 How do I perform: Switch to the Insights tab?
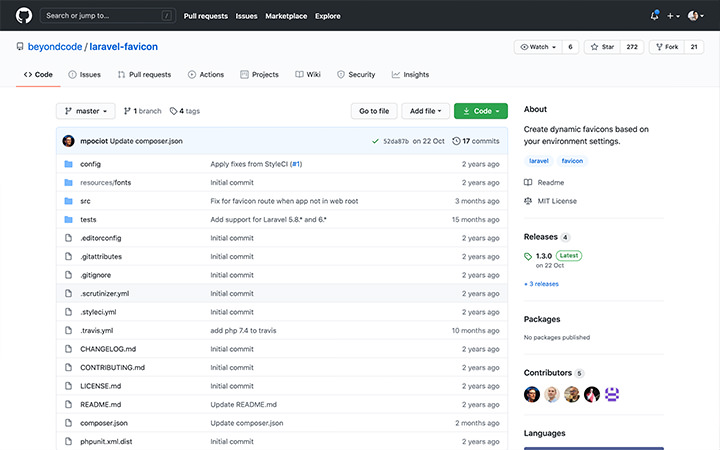point(411,74)
